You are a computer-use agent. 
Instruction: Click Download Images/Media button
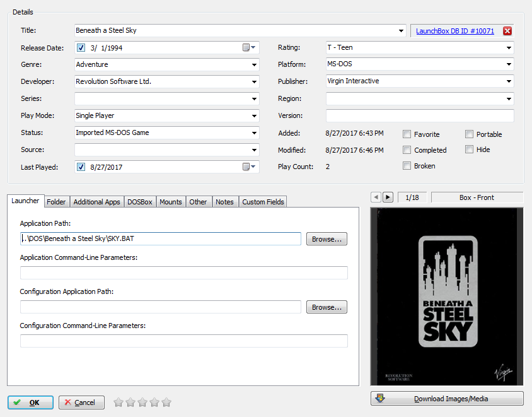(x=447, y=399)
